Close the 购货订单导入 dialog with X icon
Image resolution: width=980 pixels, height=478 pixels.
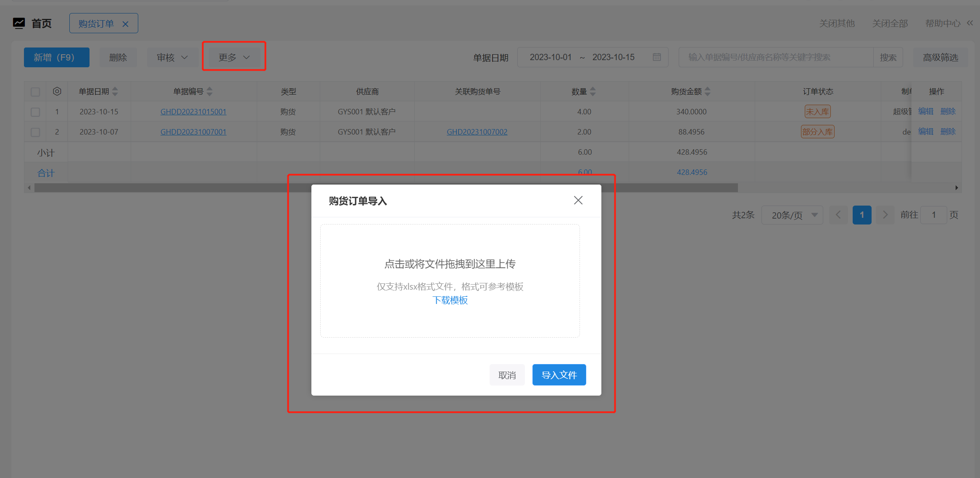click(x=578, y=201)
